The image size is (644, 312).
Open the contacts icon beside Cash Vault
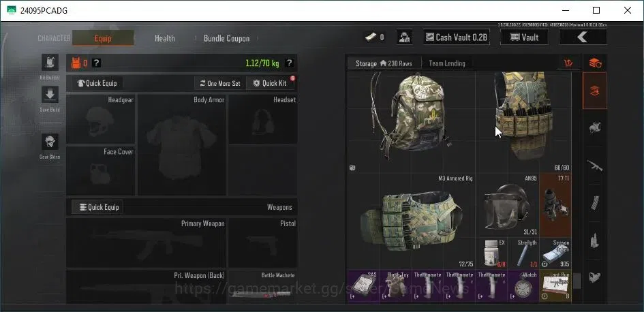pos(405,37)
